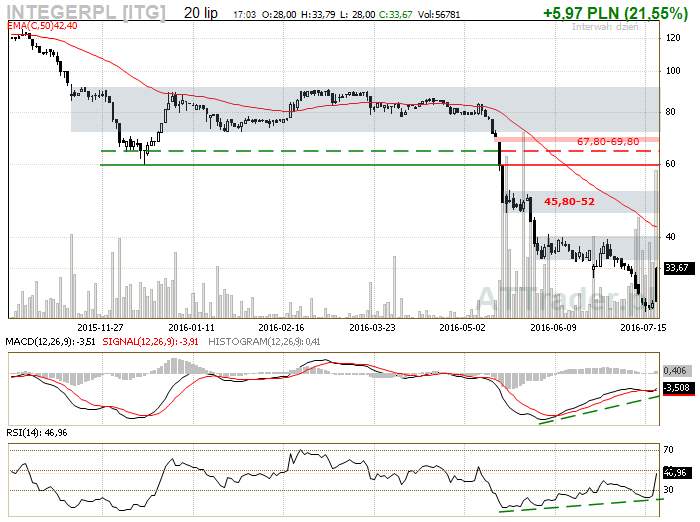This screenshot has height=522, width=700.
Task: Click the 2016-05-02 date axis label
Action: pos(462,327)
